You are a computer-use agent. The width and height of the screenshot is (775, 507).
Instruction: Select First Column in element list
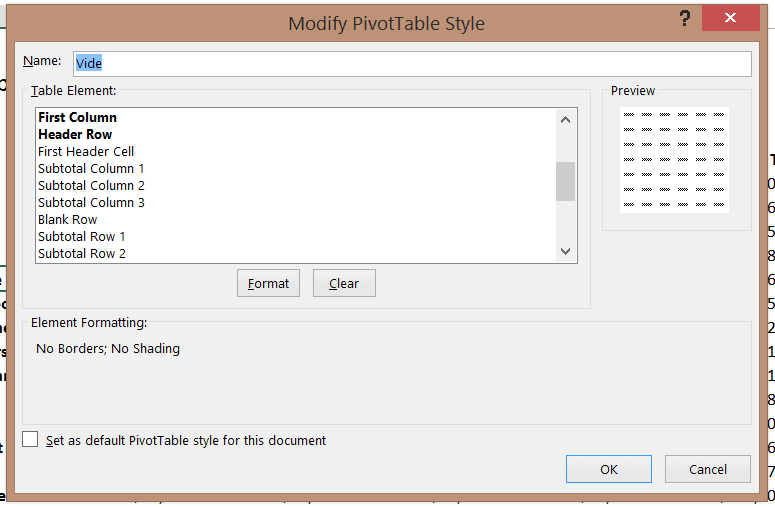[78, 118]
